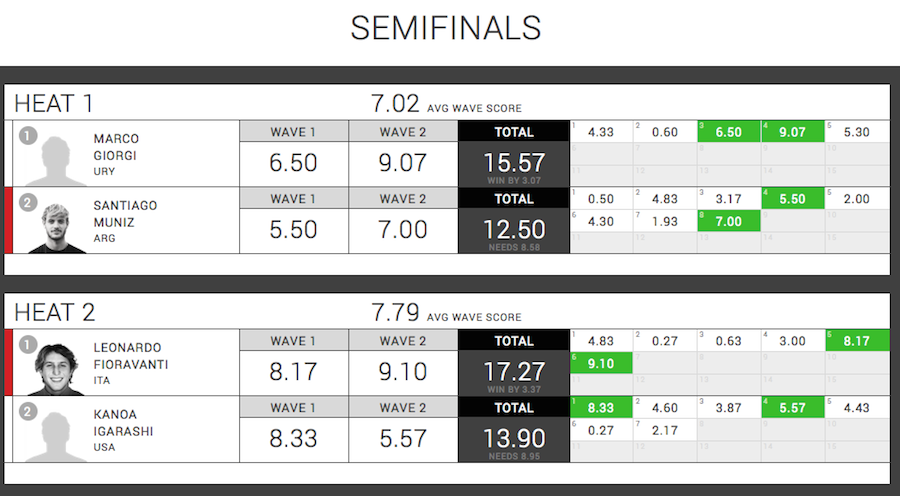Click the rank 2 badge beside Kanoa Igarashi
Viewport: 900px width, 496px height.
click(28, 412)
